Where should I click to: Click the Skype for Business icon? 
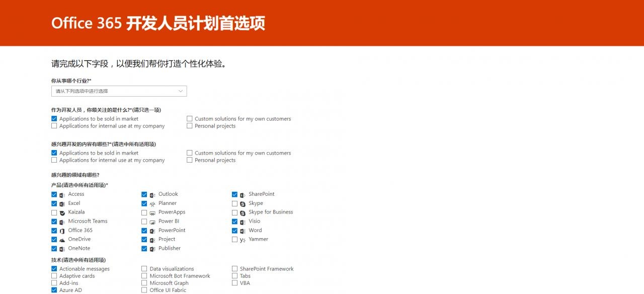pyautogui.click(x=243, y=213)
